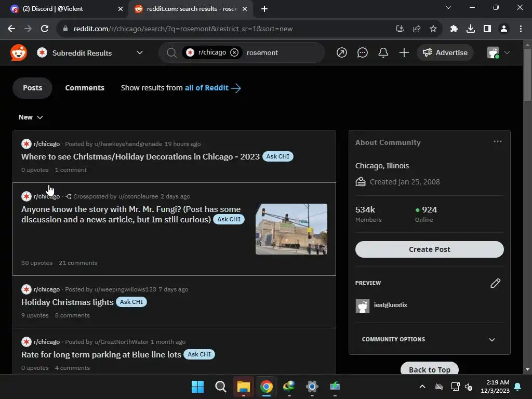The height and width of the screenshot is (399, 532).
Task: Expand the Subreddit Results dropdown
Action: click(x=139, y=52)
